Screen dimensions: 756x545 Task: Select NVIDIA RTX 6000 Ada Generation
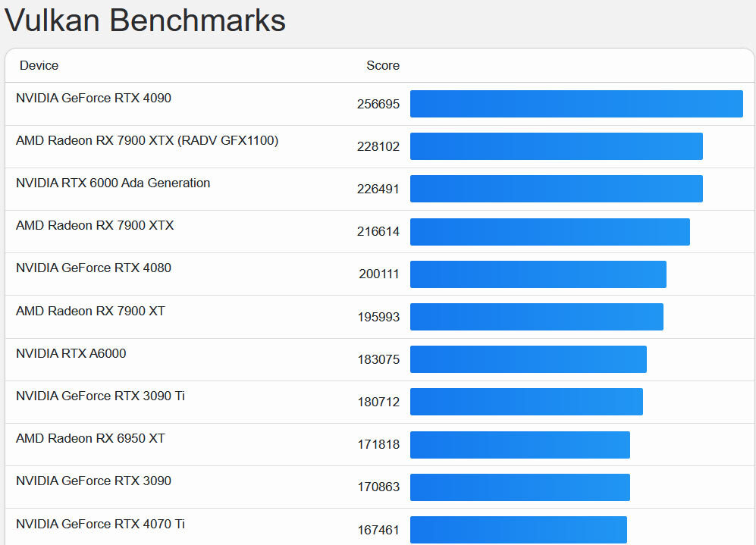click(x=113, y=183)
